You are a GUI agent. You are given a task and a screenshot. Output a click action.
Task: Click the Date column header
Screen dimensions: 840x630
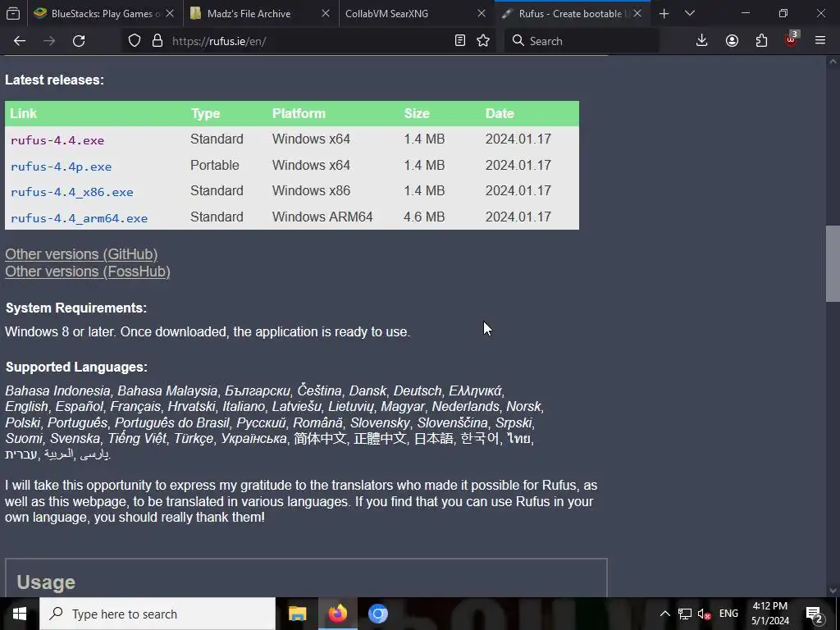click(500, 113)
